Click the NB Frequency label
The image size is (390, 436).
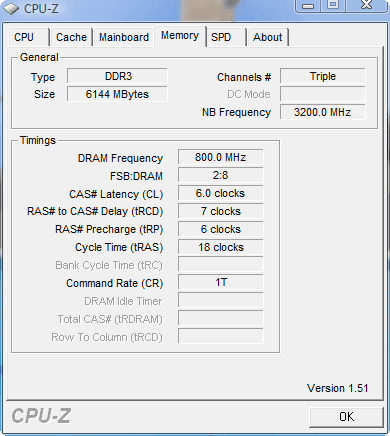coord(236,113)
